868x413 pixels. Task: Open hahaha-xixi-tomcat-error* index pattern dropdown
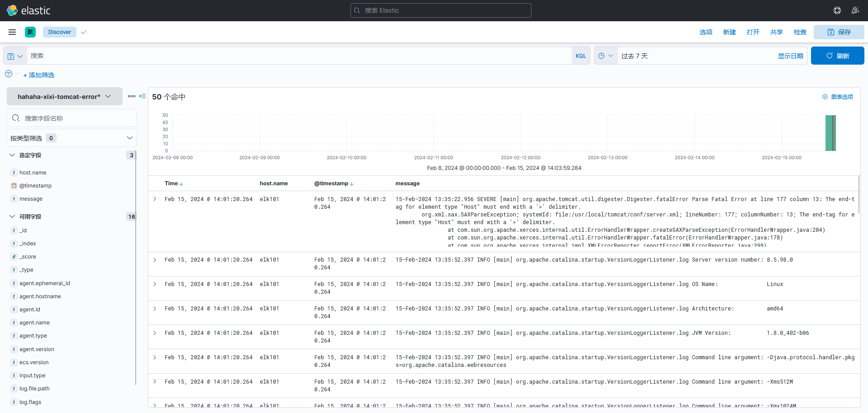(x=64, y=96)
